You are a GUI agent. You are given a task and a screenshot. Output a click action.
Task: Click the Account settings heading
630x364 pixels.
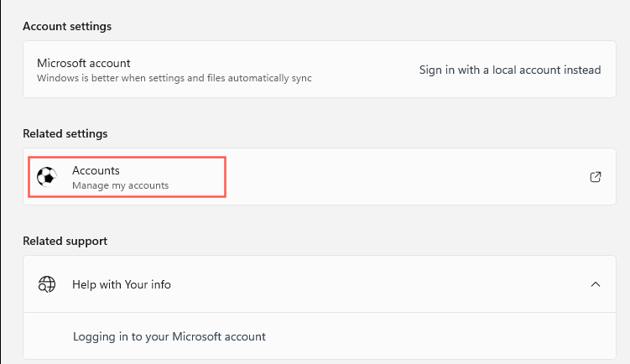(67, 26)
